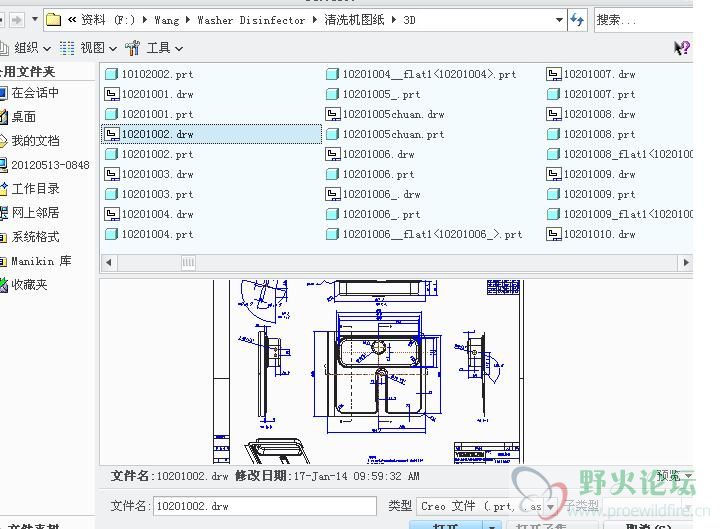This screenshot has height=529, width=720.
Task: Click the drawing preview thumbnail
Action: 368,371
